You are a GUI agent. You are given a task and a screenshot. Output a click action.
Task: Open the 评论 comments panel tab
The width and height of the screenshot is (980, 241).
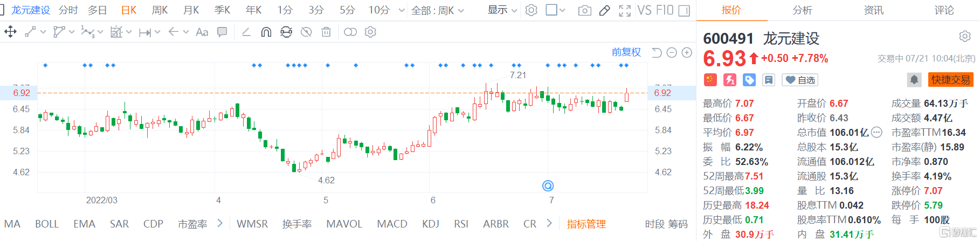point(944,10)
